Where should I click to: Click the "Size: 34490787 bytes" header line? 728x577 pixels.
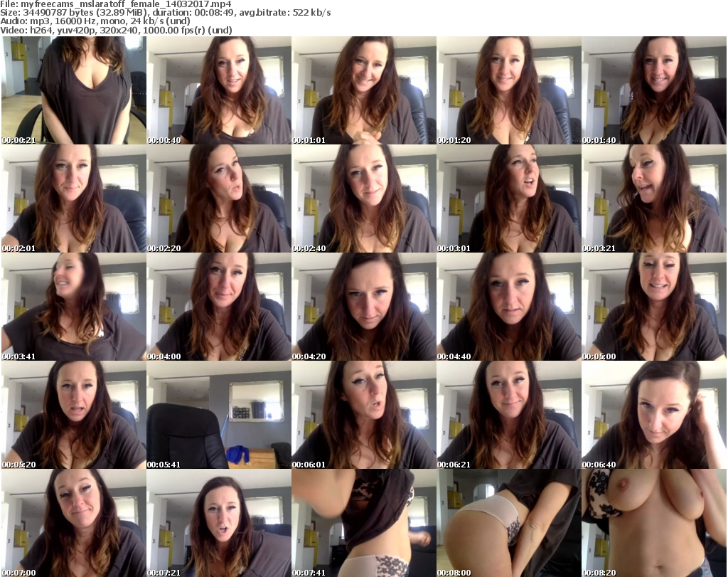click(166, 13)
